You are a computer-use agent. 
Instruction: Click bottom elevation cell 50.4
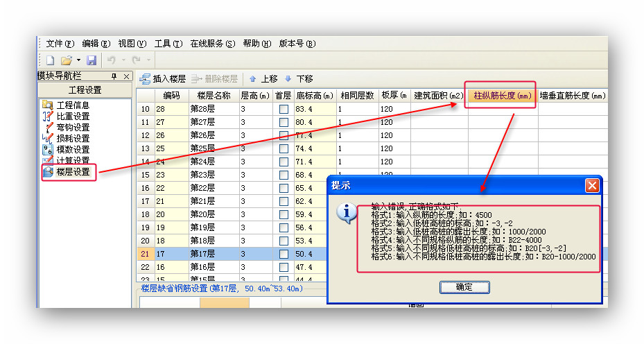[x=310, y=254]
